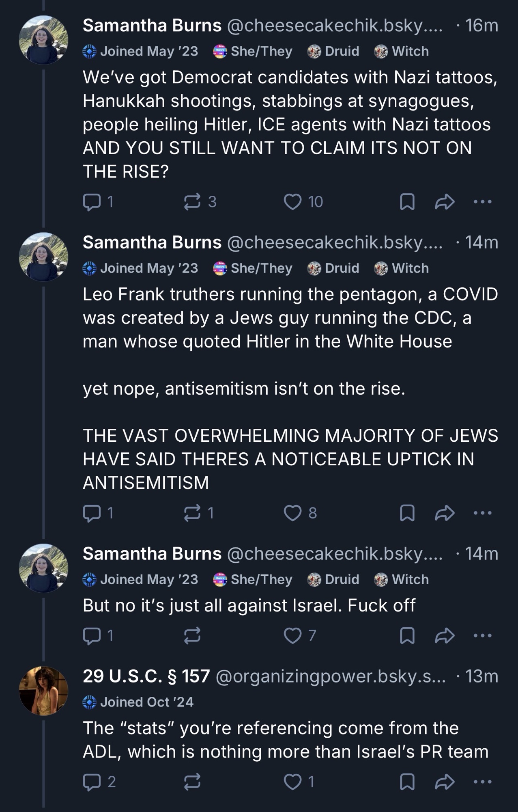Share the "against Israel" post

(x=445, y=636)
